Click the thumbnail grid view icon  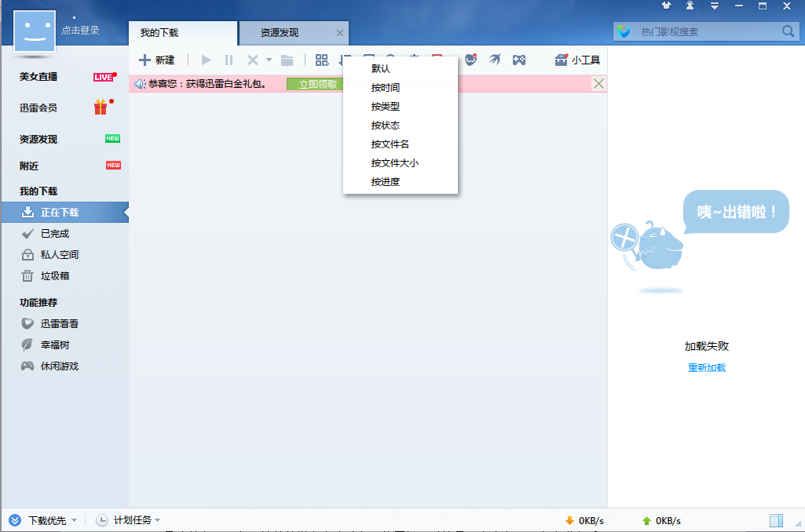320,60
